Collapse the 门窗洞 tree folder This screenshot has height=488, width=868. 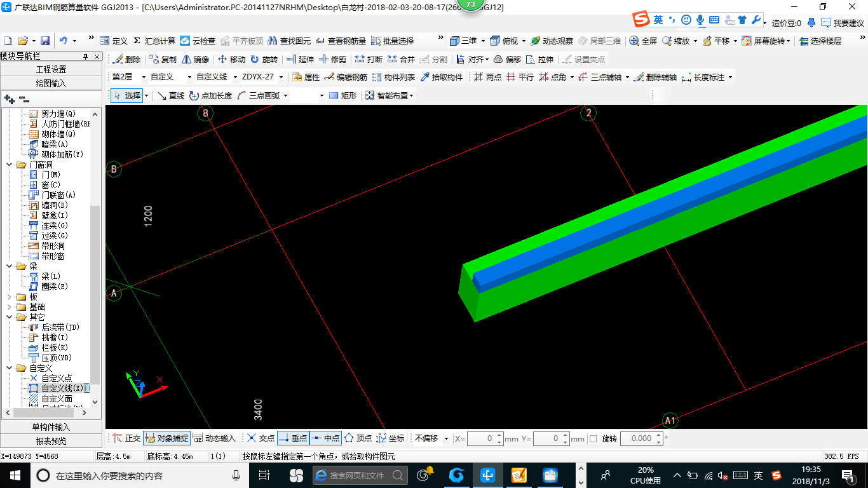(x=9, y=165)
